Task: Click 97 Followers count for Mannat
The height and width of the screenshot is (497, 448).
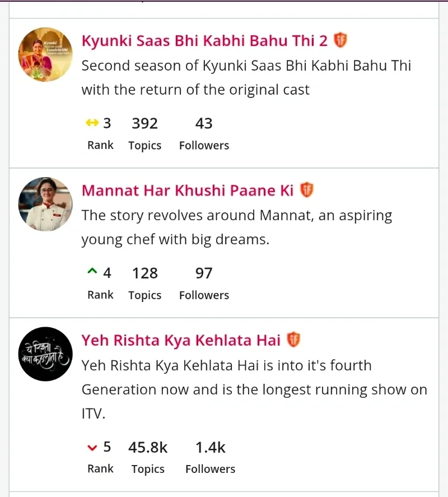Action: click(x=204, y=273)
